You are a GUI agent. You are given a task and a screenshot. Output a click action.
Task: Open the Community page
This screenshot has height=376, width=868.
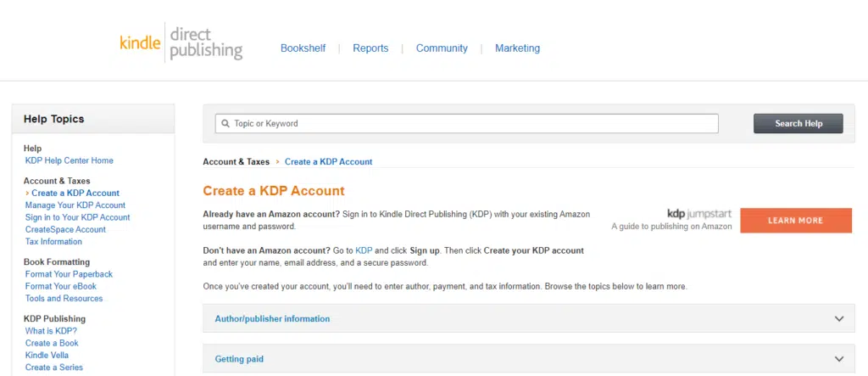coord(442,48)
